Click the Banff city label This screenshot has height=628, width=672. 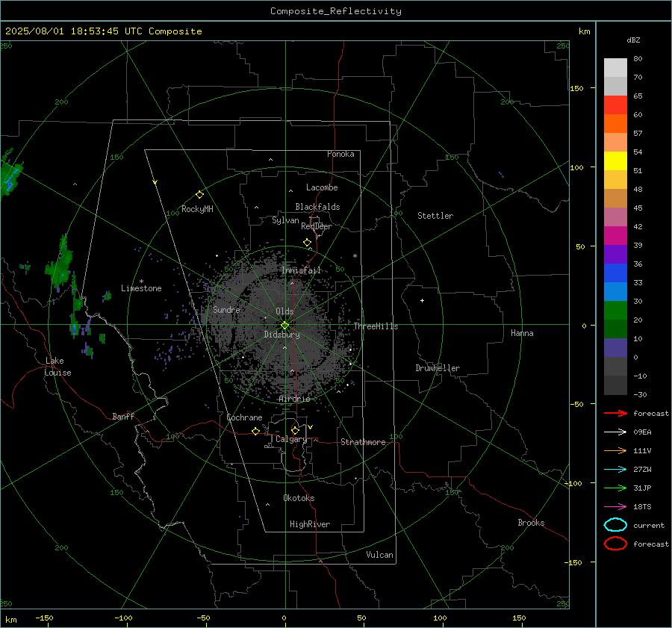[x=123, y=417]
